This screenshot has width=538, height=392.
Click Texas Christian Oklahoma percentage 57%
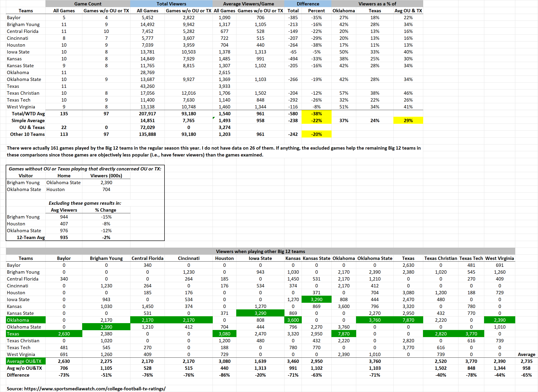[x=344, y=93]
